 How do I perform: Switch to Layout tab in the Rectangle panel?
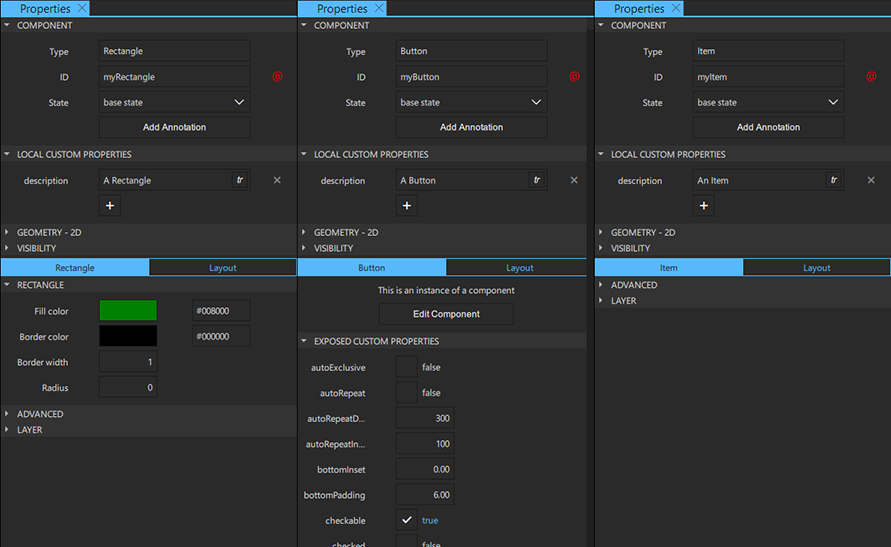pyautogui.click(x=223, y=268)
